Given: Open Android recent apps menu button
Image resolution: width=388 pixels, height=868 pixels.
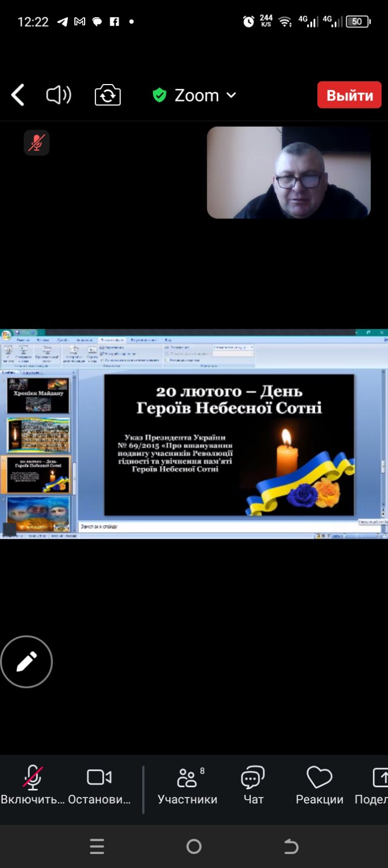Looking at the screenshot, I should coord(97,846).
